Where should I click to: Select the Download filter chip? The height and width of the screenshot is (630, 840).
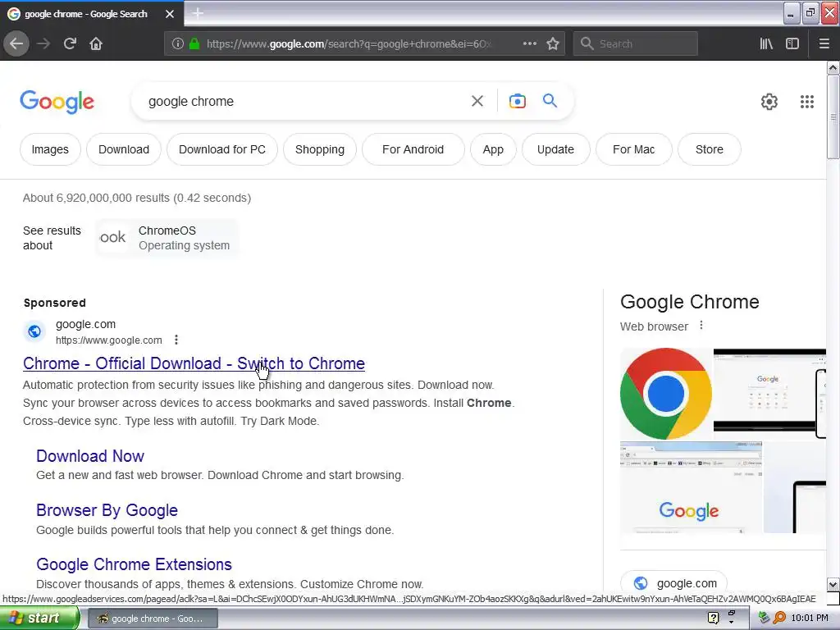point(124,149)
